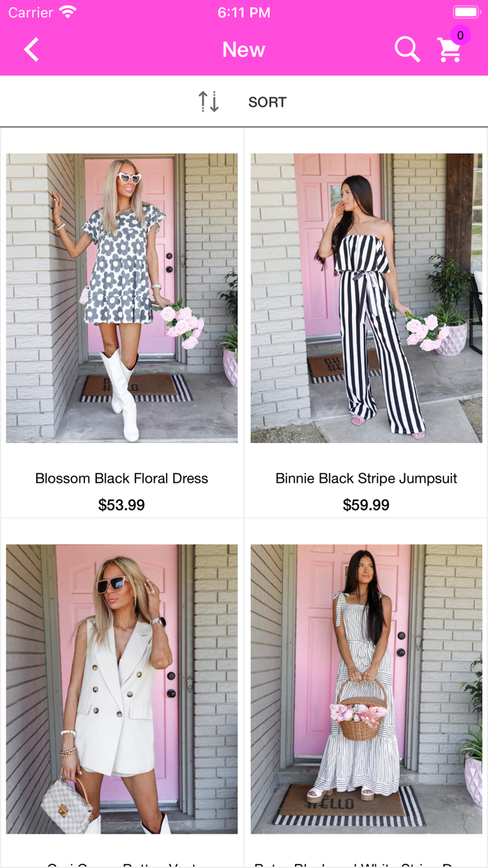The height and width of the screenshot is (868, 488).
Task: Open Blossom Black Floral Dress photo
Action: [122, 298]
